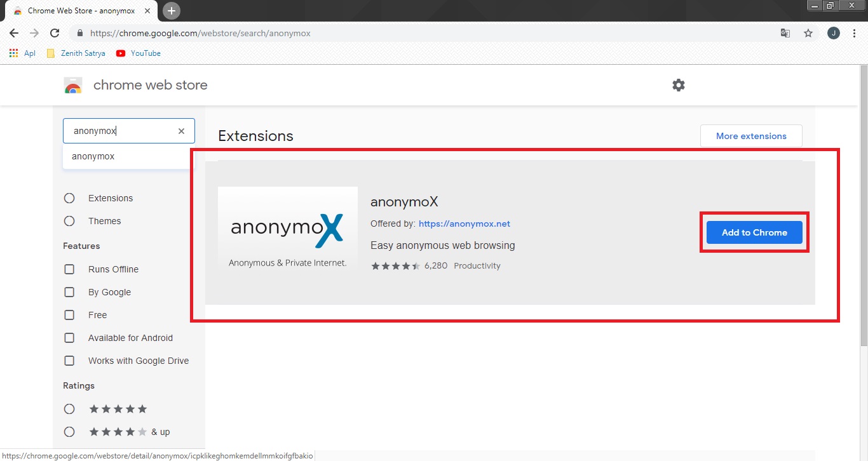Enable Works with Google Drive checkbox
Viewport: 868px width, 461px height.
(x=69, y=361)
